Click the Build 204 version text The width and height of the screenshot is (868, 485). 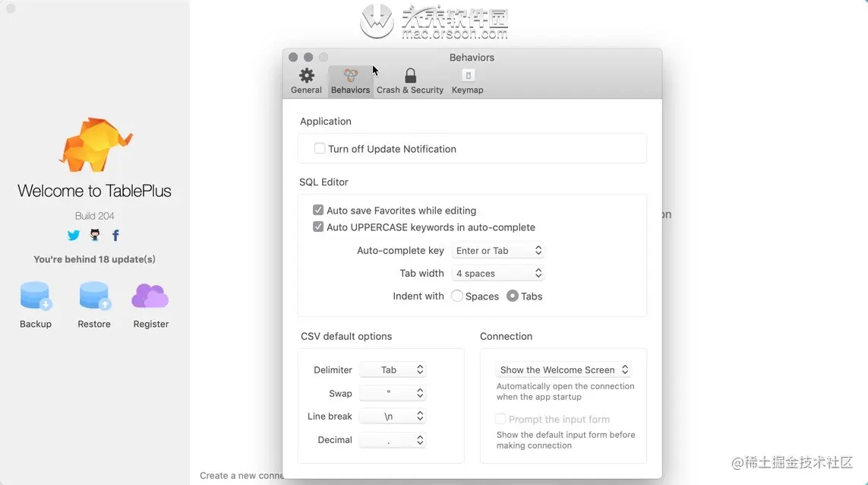click(95, 216)
